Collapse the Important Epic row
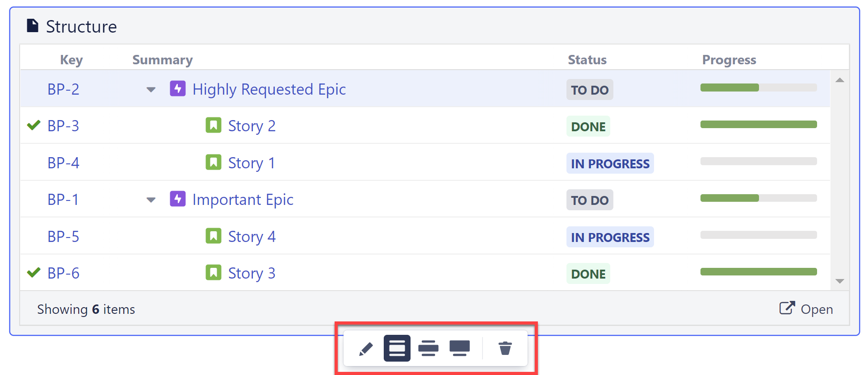Image resolution: width=868 pixels, height=375 pixels. tap(151, 200)
